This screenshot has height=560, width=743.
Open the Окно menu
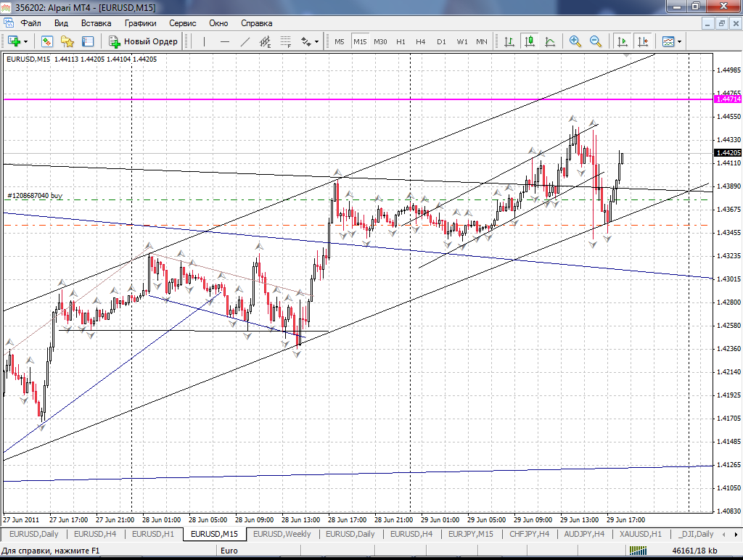(218, 23)
